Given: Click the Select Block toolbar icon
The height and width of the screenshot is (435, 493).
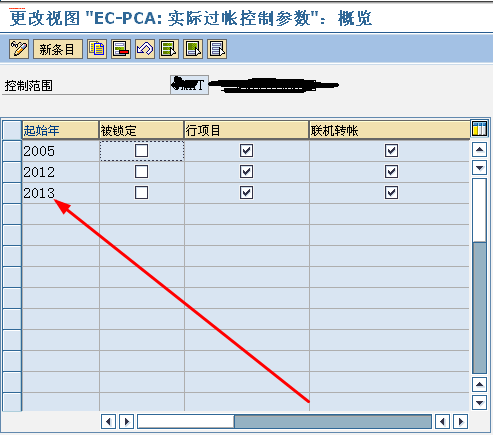Looking at the screenshot, I should tap(193, 49).
